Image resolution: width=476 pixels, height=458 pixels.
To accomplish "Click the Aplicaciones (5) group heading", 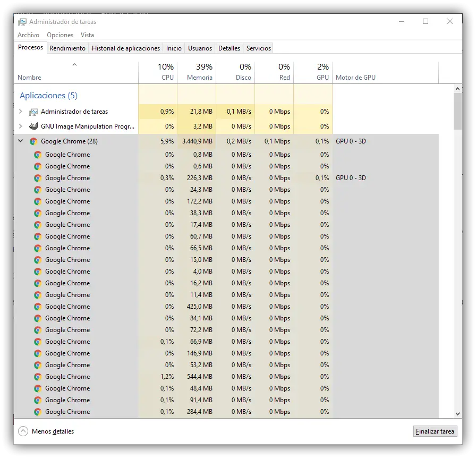I will coord(48,95).
